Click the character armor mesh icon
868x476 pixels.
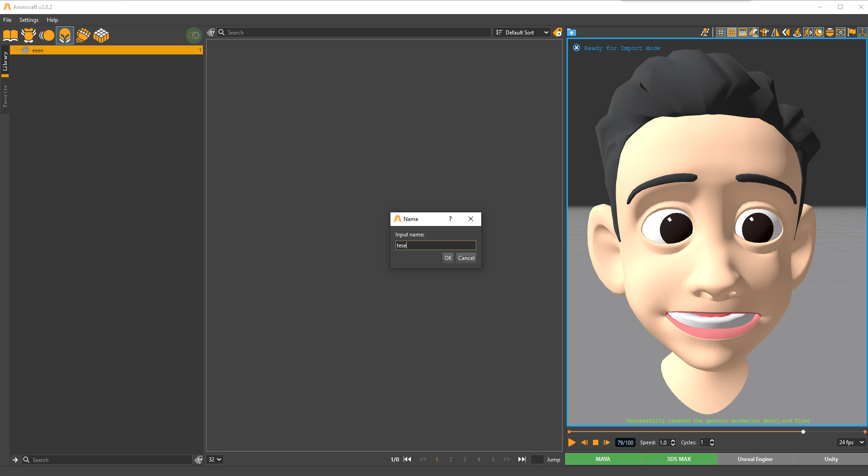(x=764, y=32)
